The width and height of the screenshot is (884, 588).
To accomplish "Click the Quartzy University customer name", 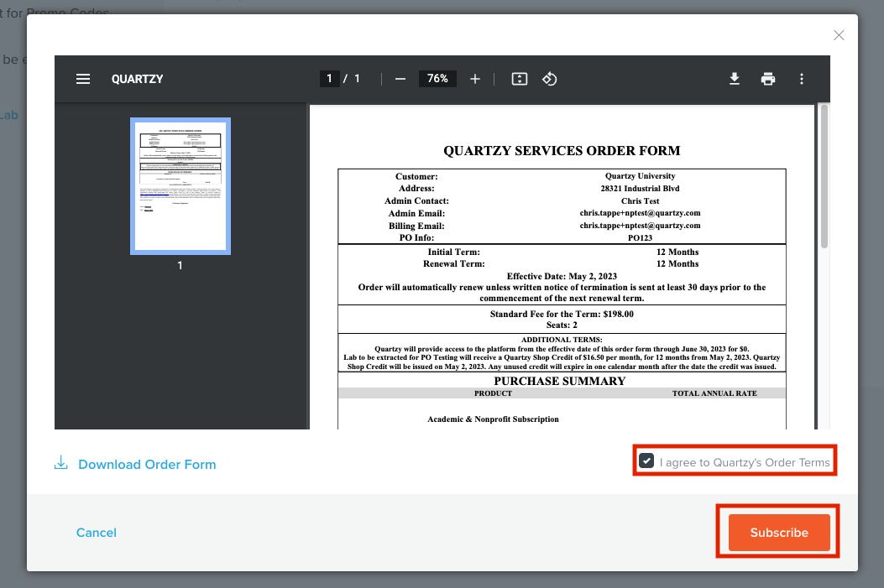I will point(640,175).
